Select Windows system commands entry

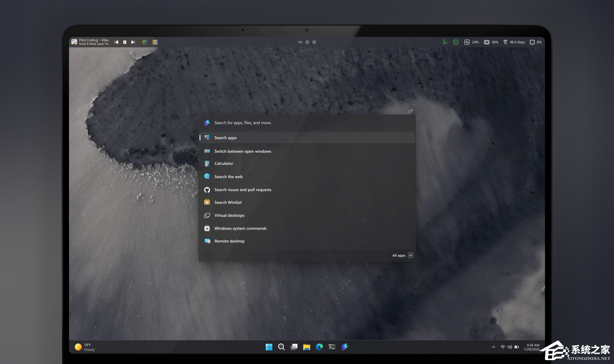click(x=307, y=228)
